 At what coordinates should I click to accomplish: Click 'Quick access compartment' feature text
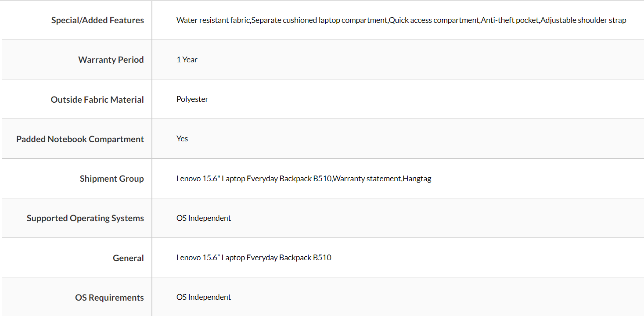click(x=434, y=20)
